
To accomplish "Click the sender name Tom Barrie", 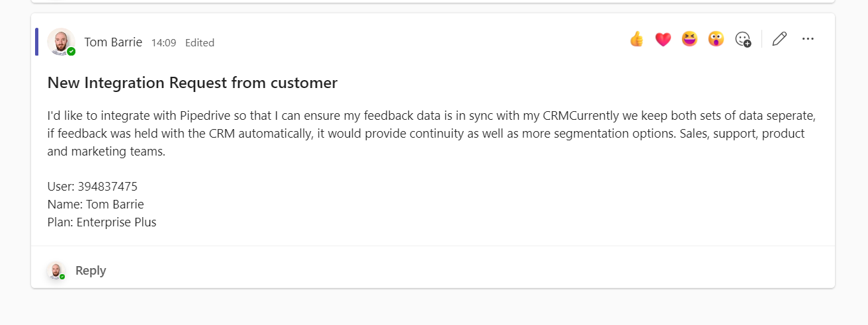I will [x=113, y=42].
